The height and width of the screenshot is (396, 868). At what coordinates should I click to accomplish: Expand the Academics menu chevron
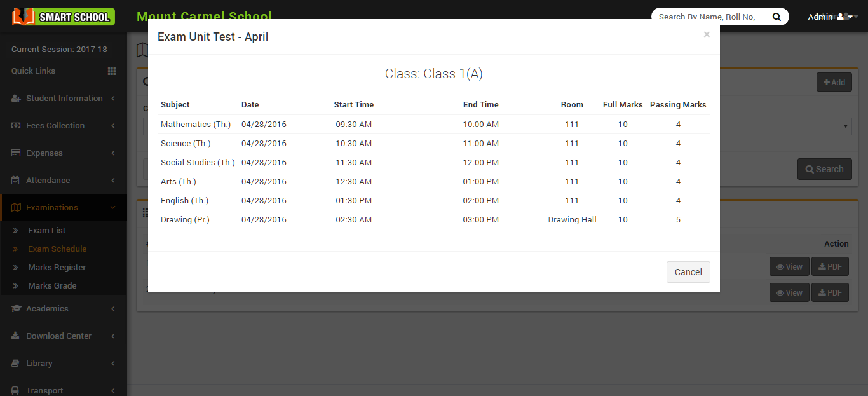[113, 309]
